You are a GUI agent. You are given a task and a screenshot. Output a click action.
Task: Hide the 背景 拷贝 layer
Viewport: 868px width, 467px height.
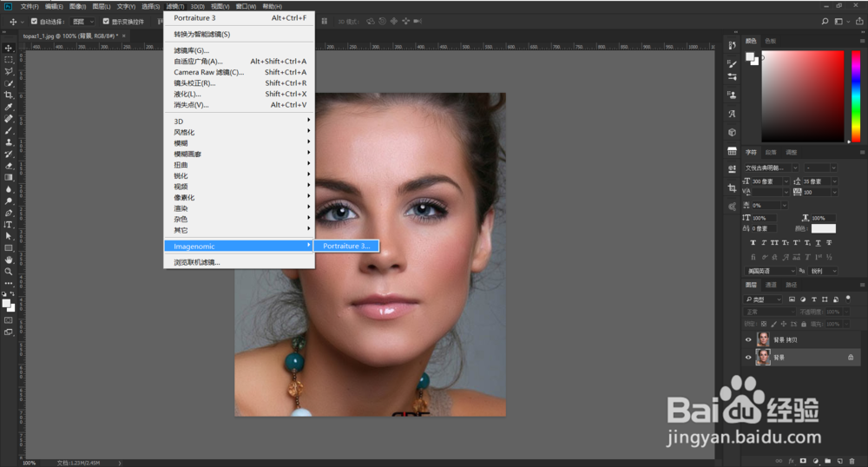748,339
